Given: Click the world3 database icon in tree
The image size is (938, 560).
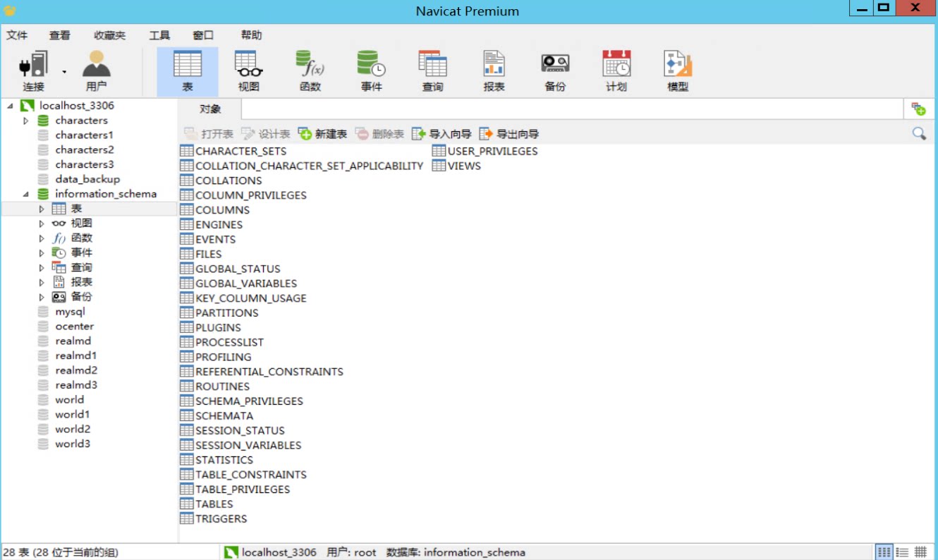Looking at the screenshot, I should click(44, 444).
